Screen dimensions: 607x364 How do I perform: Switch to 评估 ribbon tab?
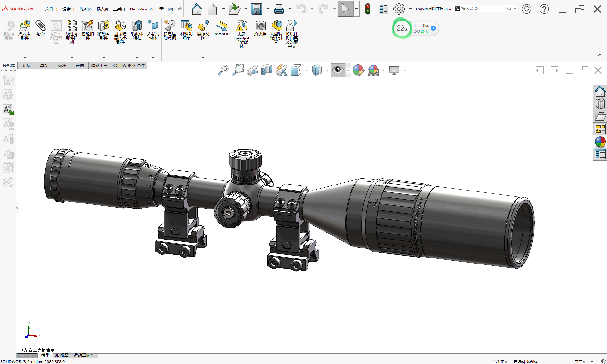pos(80,65)
